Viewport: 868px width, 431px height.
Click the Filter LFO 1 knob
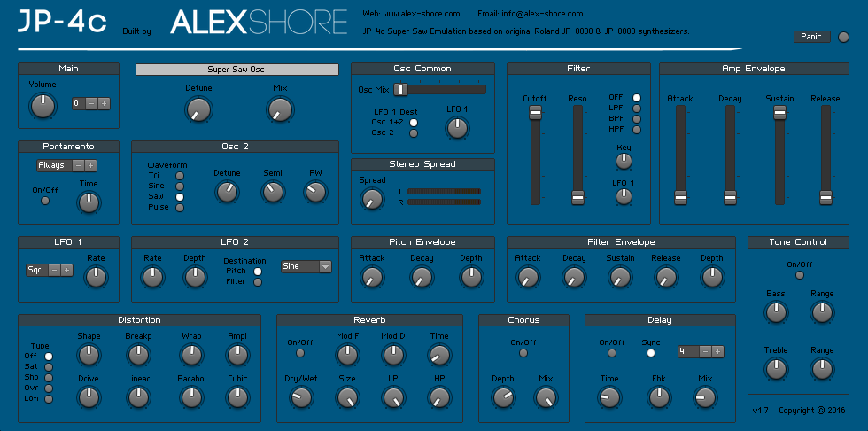[624, 197]
